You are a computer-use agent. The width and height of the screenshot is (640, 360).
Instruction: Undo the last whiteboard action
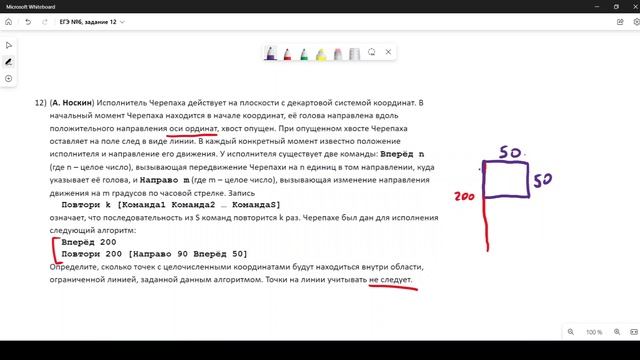(28, 22)
